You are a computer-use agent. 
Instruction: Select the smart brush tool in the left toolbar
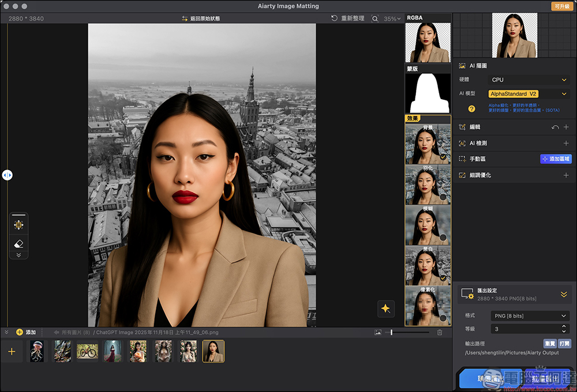(19, 224)
